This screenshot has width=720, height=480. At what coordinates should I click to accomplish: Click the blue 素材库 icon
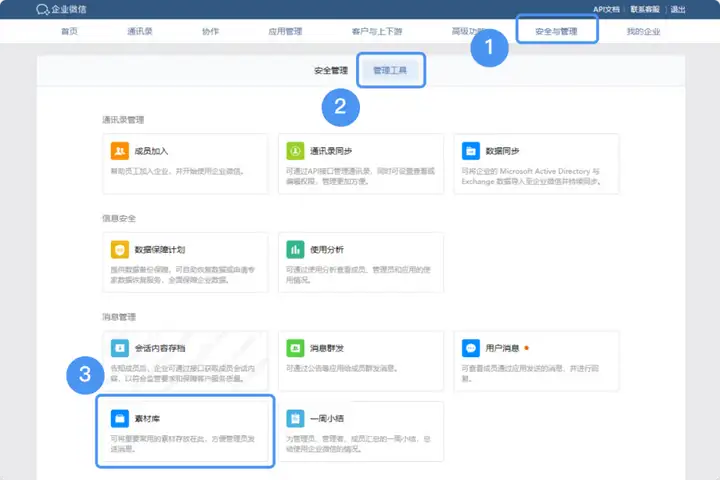point(119,416)
